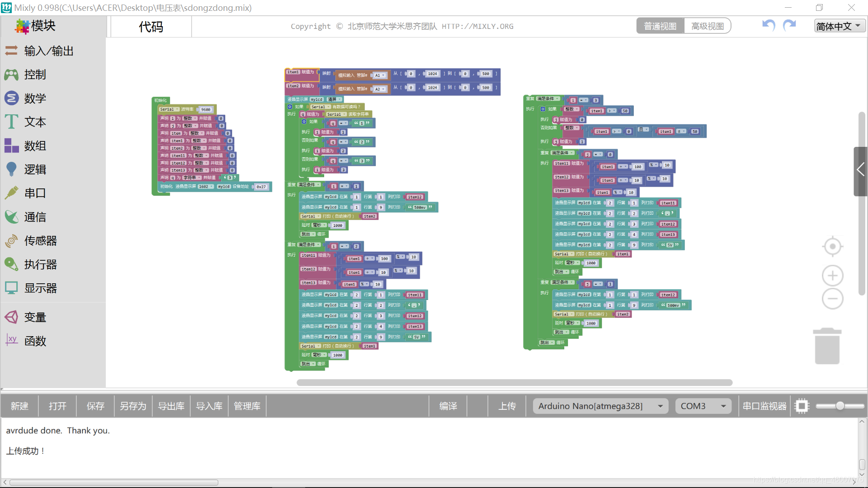
Task: Switch to 普通视图 mode
Action: 660,26
